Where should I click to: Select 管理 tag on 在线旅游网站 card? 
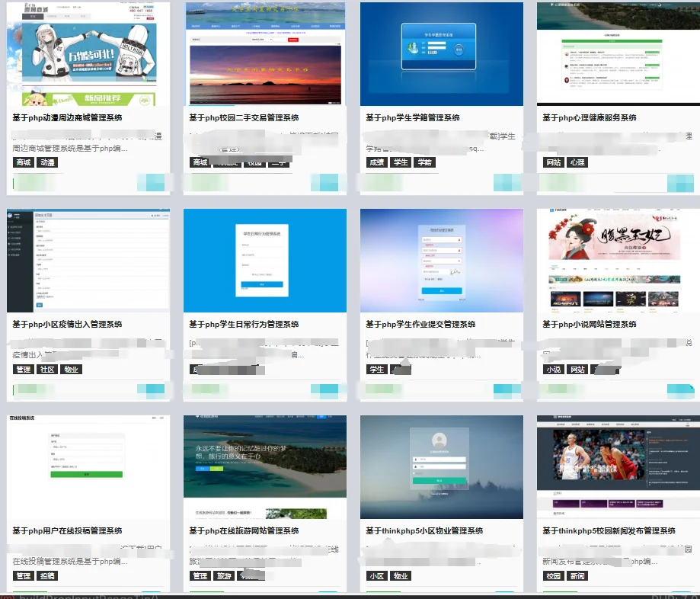pyautogui.click(x=200, y=576)
